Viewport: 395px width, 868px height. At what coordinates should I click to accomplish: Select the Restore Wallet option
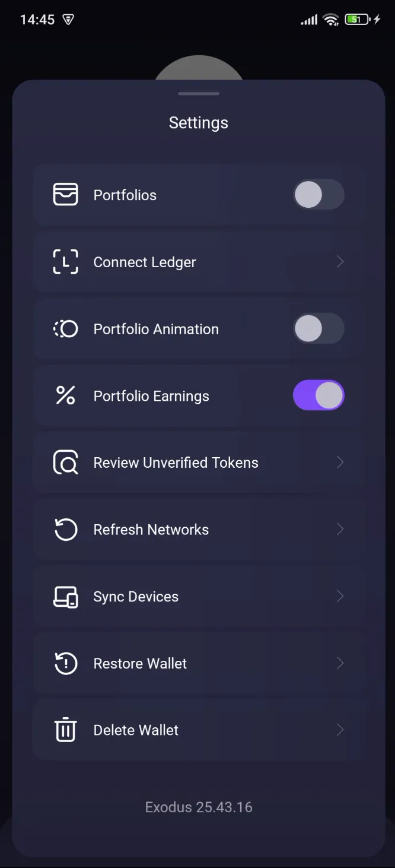click(x=199, y=663)
